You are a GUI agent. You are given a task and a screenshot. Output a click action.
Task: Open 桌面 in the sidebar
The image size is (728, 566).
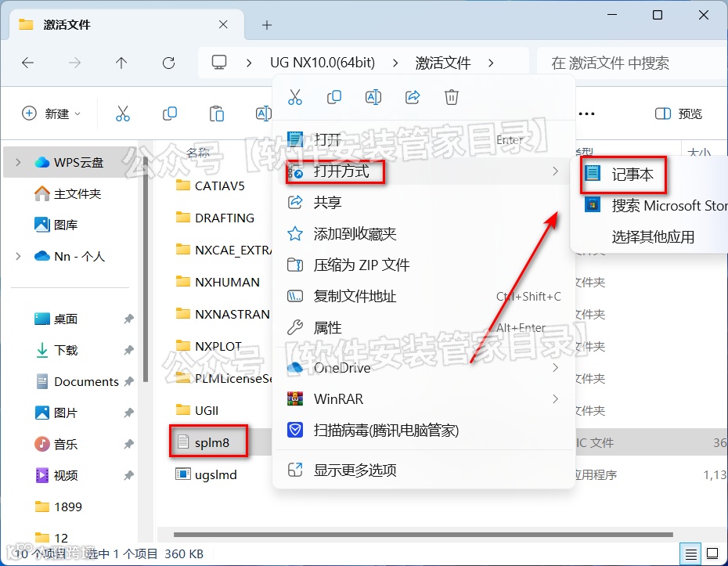pyautogui.click(x=56, y=319)
